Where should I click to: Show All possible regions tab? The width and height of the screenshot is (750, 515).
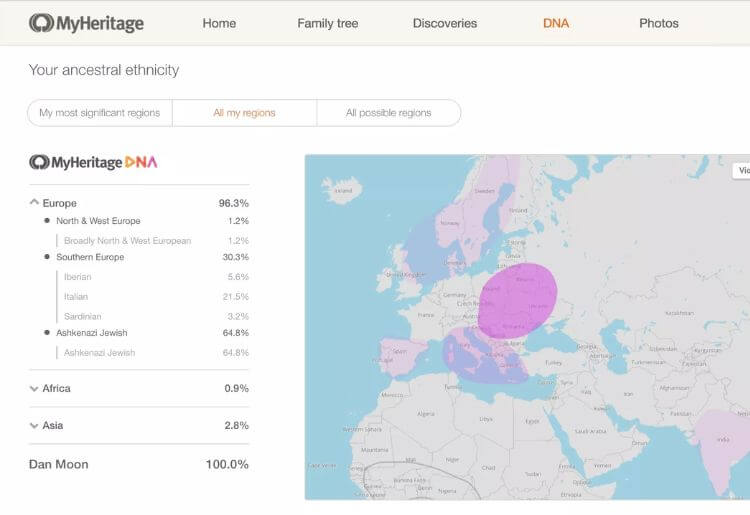click(388, 113)
